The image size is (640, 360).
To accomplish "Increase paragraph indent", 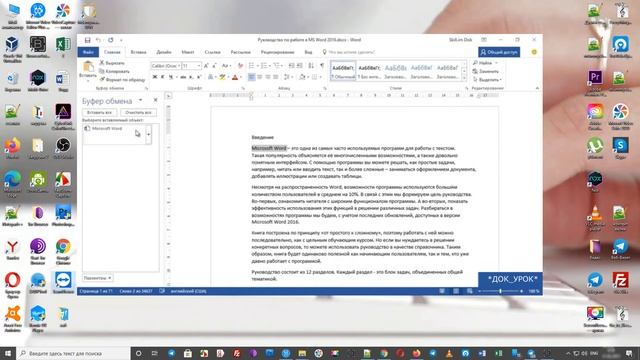I will coord(300,66).
